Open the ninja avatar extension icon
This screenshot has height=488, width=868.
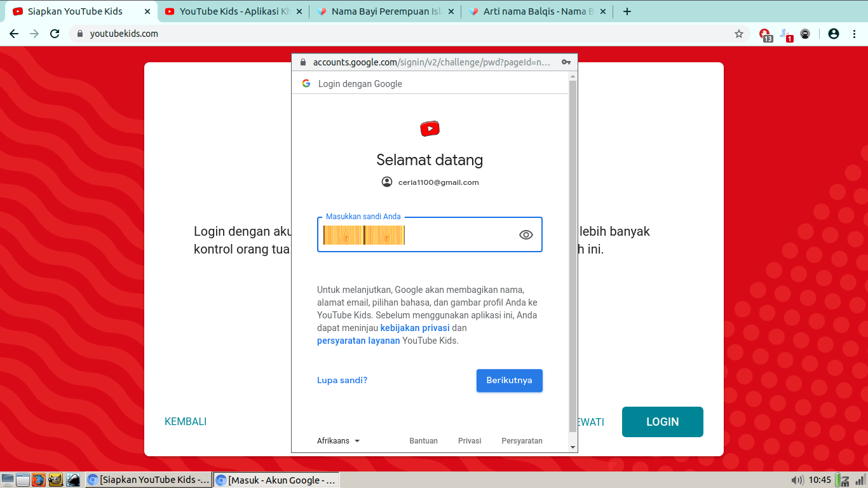[x=805, y=34]
